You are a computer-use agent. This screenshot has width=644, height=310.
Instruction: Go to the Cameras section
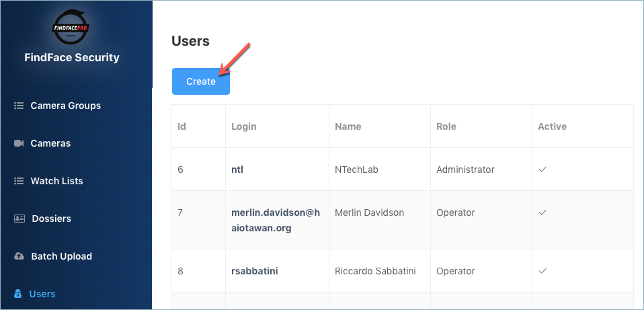[50, 143]
